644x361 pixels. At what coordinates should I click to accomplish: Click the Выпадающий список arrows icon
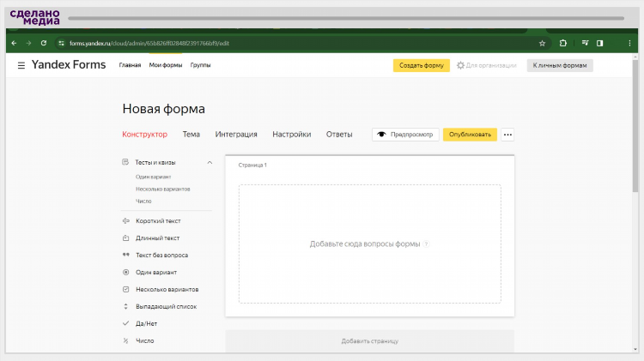[125, 306]
